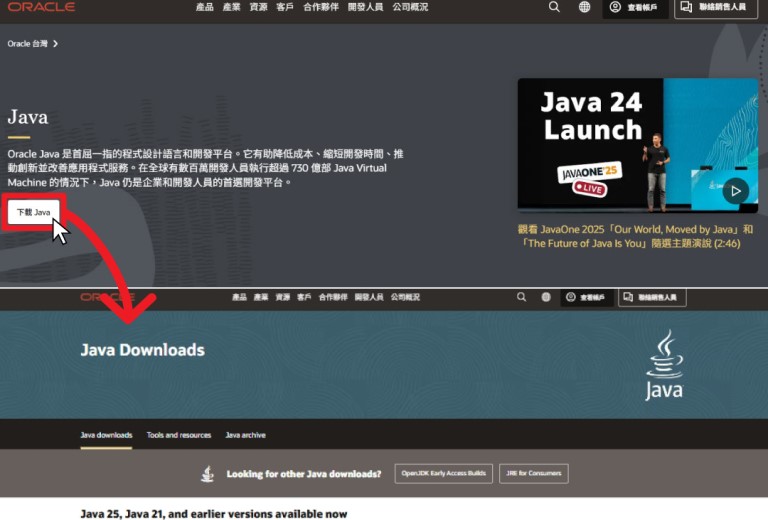Open the 公司概況 menu in the top navigation
This screenshot has height=520, width=768.
(x=410, y=7)
